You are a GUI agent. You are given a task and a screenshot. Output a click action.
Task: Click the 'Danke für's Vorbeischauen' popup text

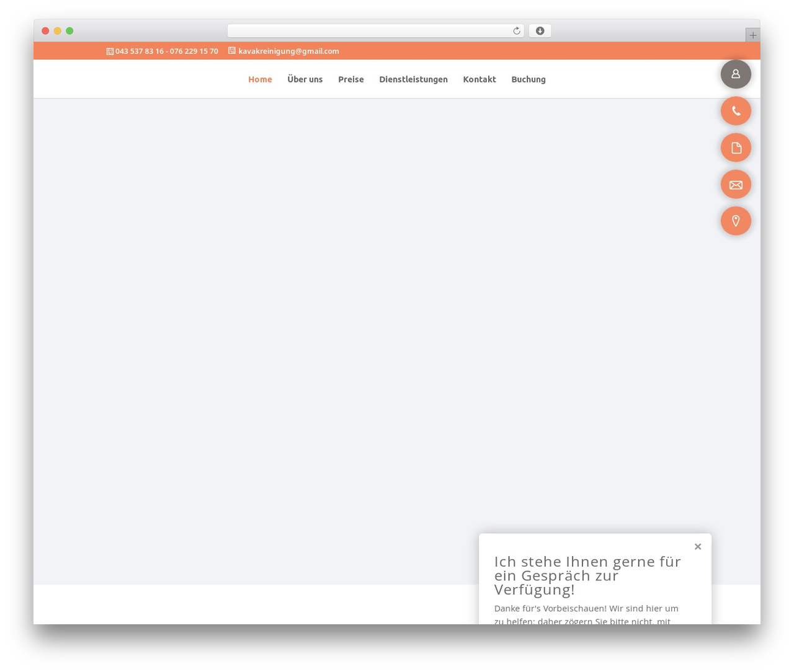[586, 614]
